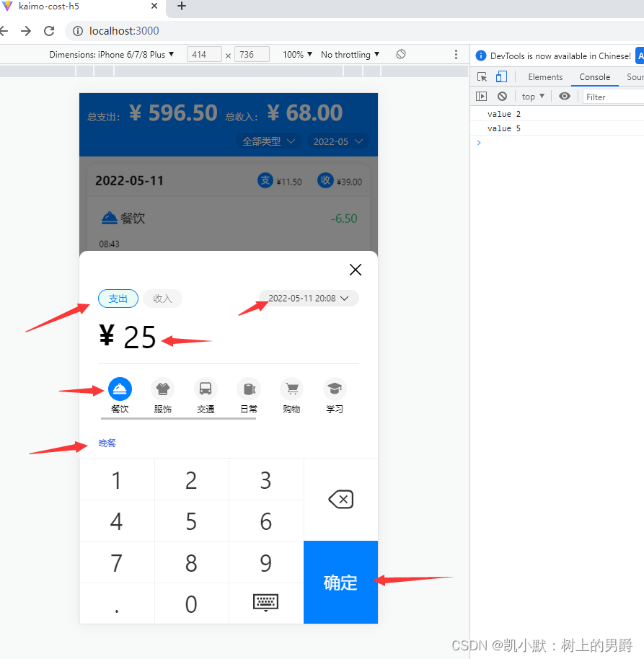Open the device toolbar more options menu
The height and width of the screenshot is (659, 644).
tap(456, 54)
